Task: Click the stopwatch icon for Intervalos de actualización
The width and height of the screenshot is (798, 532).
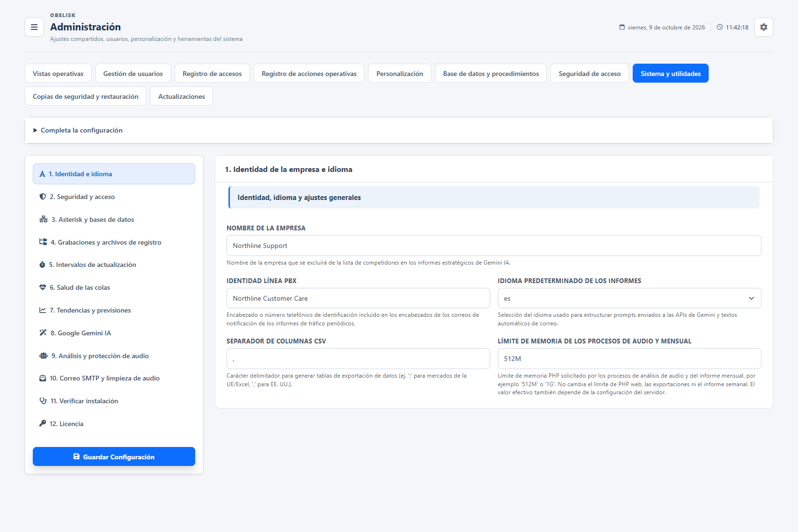Action: pyautogui.click(x=42, y=265)
